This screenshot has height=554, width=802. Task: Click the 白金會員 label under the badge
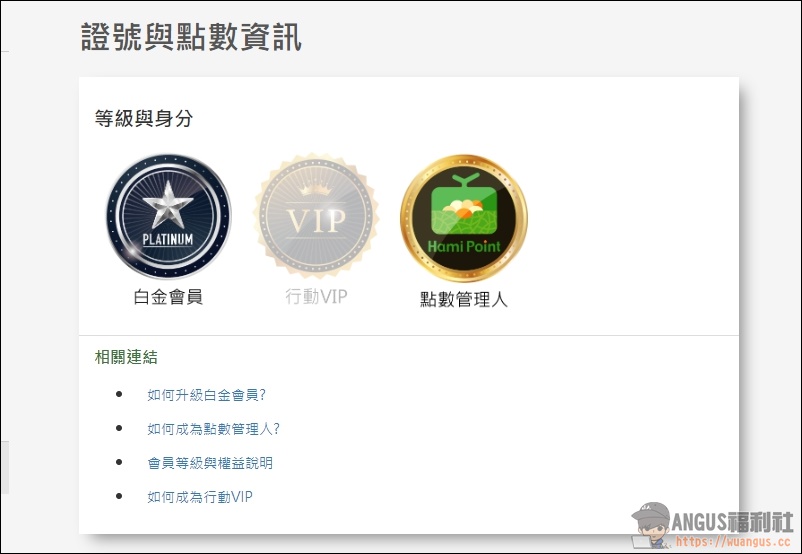coord(168,297)
